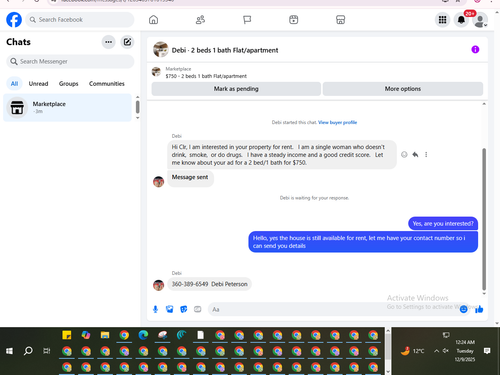Viewport: 500px width, 375px height.
Task: Open the Marketplace chat thread
Action: pyautogui.click(x=67, y=107)
